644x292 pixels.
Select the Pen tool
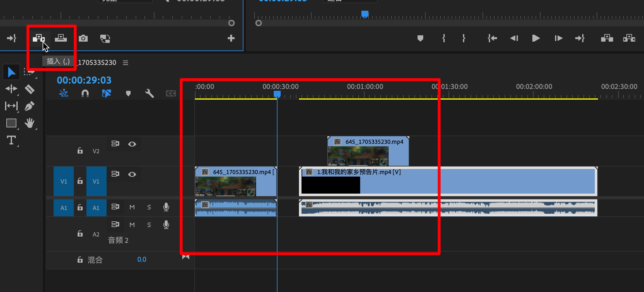point(30,106)
